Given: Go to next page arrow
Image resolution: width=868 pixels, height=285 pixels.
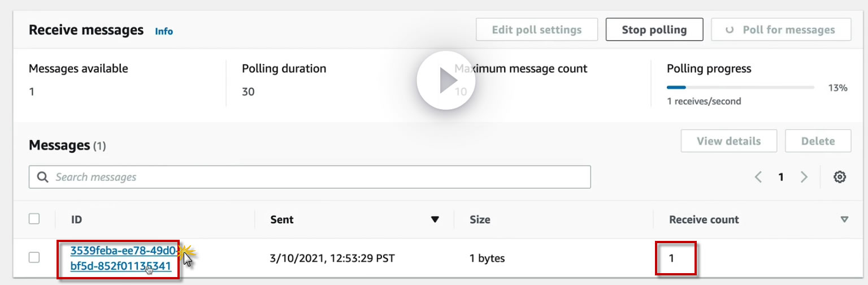Looking at the screenshot, I should 804,177.
